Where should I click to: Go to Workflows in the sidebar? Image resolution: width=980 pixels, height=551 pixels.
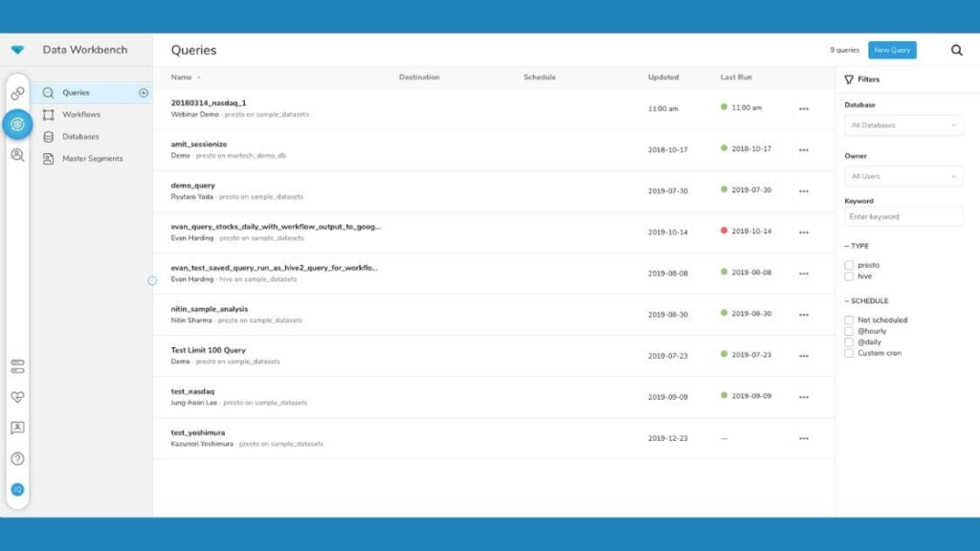(81, 115)
